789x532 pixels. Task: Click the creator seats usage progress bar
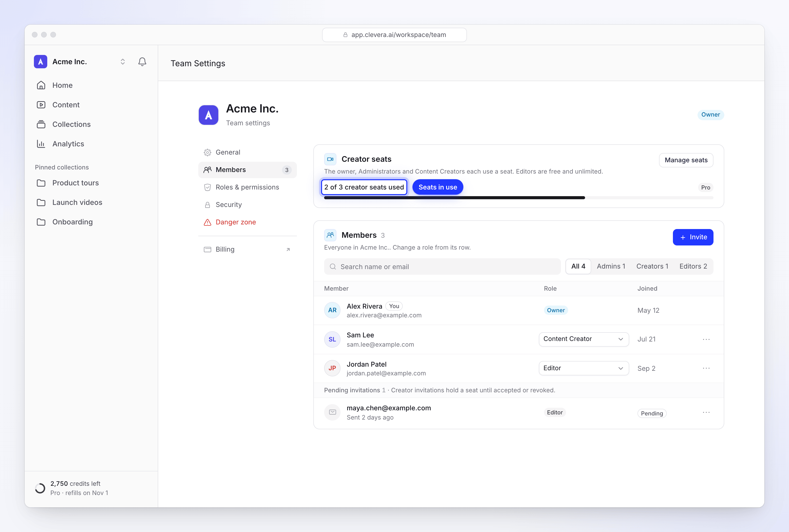pyautogui.click(x=518, y=198)
